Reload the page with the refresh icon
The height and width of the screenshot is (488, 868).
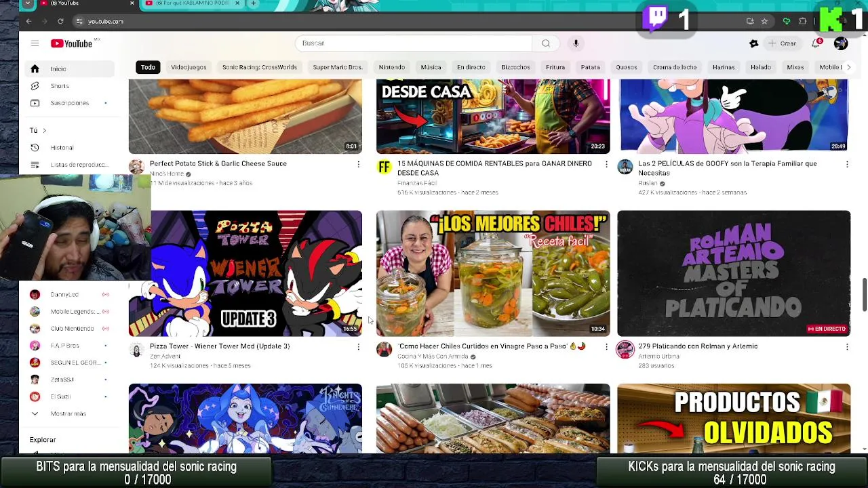coord(60,22)
